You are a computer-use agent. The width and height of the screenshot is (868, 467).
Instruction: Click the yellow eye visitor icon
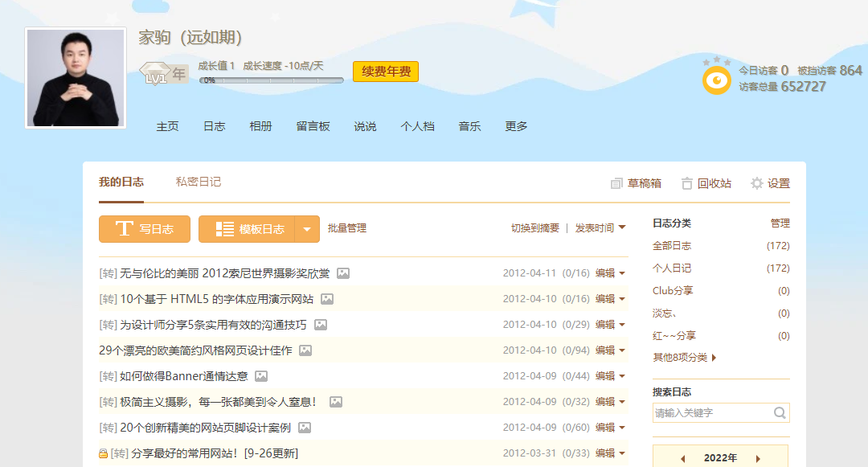point(716,80)
